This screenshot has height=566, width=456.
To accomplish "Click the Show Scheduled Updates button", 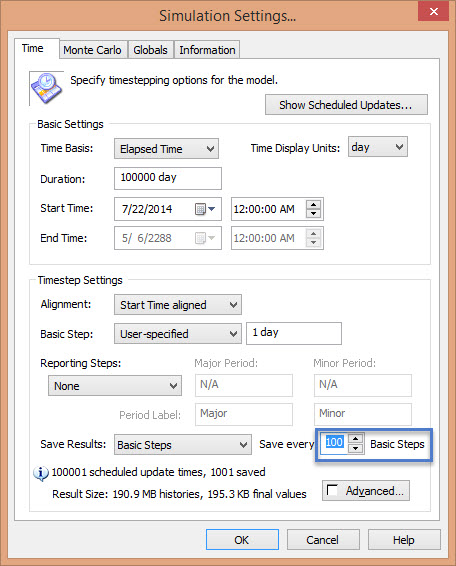I will [346, 105].
